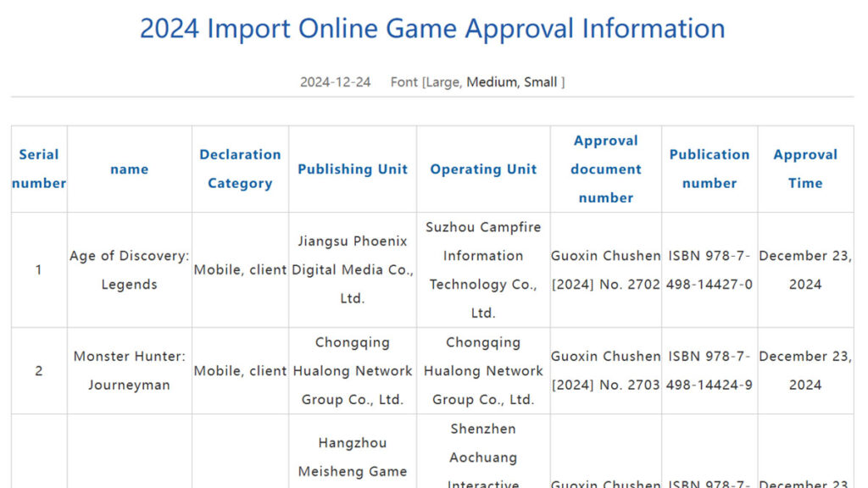
Task: Set font size to Small
Action: (540, 82)
